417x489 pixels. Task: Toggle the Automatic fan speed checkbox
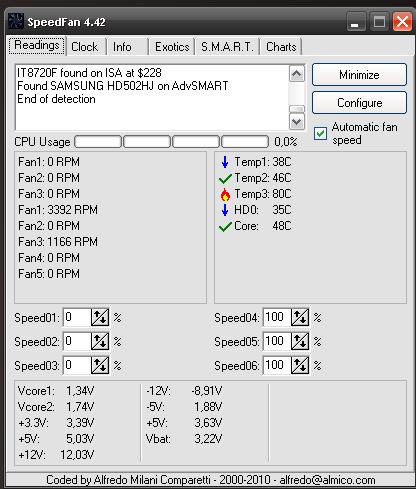320,134
